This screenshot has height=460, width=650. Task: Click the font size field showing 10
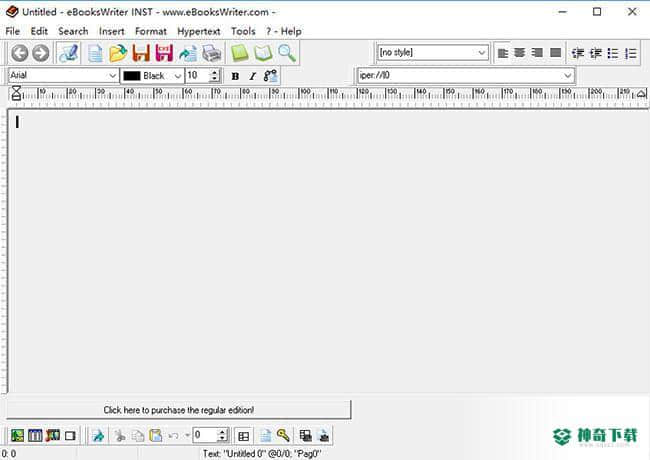[x=198, y=75]
